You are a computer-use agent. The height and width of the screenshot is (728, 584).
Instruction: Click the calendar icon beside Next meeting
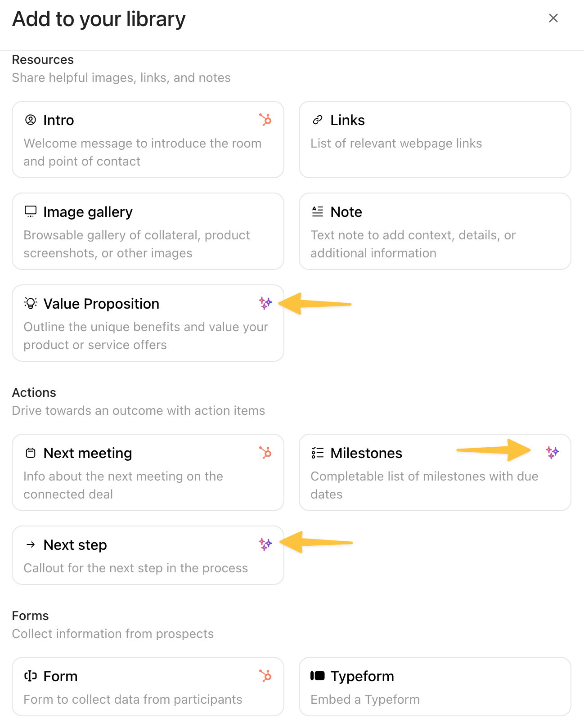(31, 453)
